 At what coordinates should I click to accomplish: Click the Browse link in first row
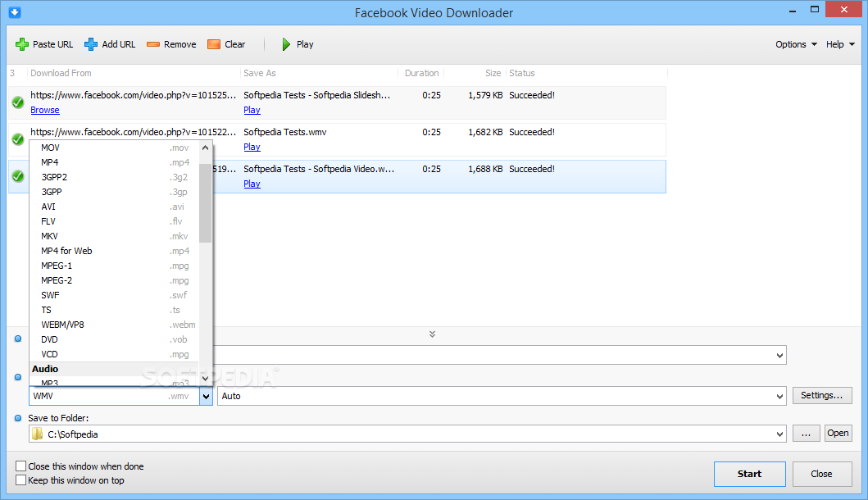pyautogui.click(x=45, y=110)
